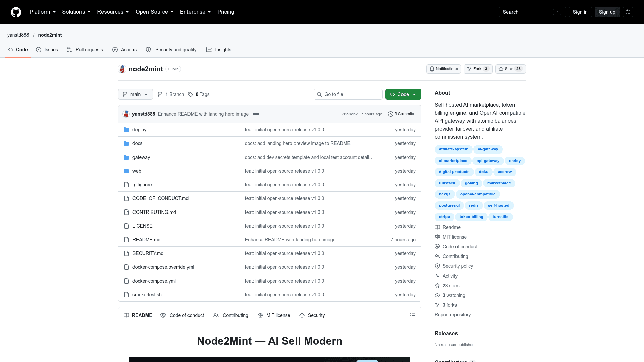The image size is (644, 362).
Task: Click the deploy folder icon
Action: (x=126, y=130)
